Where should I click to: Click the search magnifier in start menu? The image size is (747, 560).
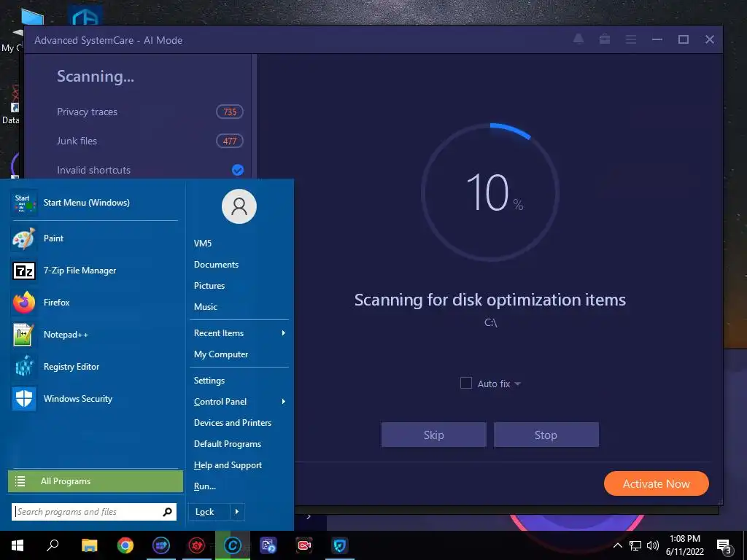[x=167, y=512]
